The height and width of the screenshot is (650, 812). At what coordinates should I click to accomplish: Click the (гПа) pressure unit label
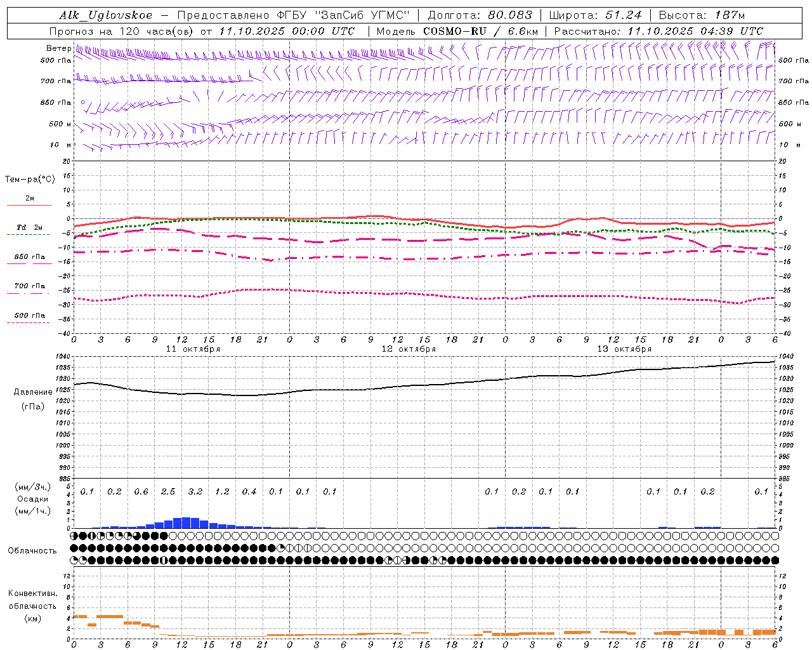coord(33,407)
